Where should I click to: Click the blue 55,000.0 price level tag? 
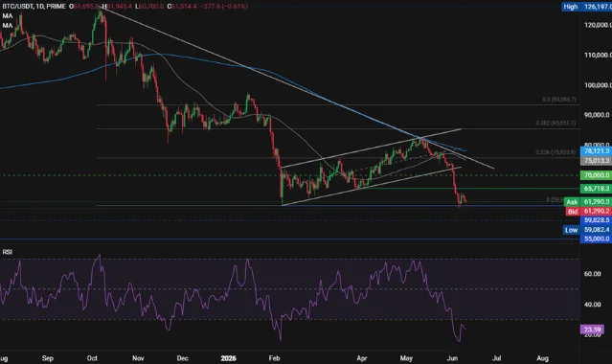tap(597, 239)
